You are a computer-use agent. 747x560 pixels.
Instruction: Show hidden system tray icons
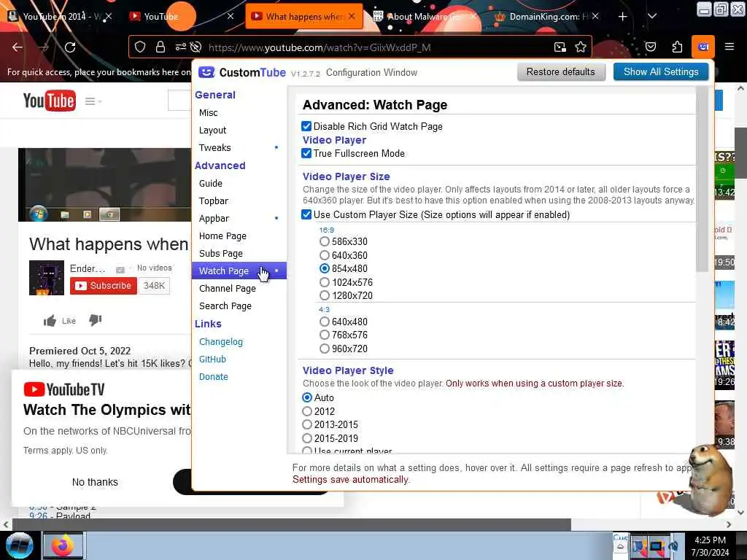tap(620, 546)
